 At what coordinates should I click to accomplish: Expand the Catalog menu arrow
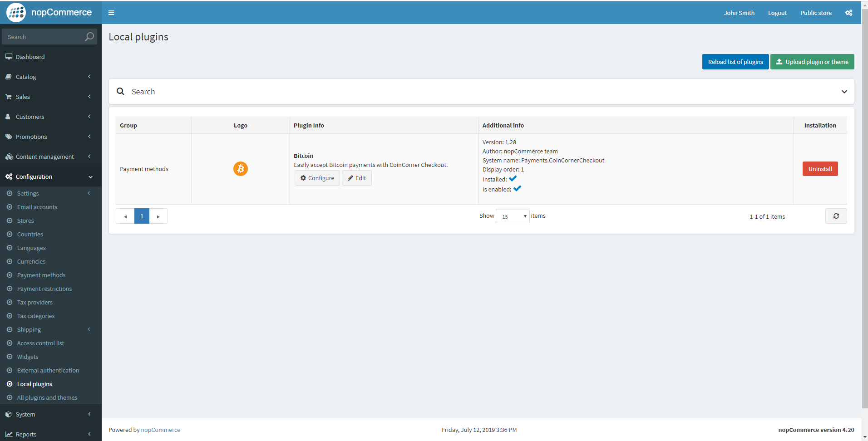point(89,77)
